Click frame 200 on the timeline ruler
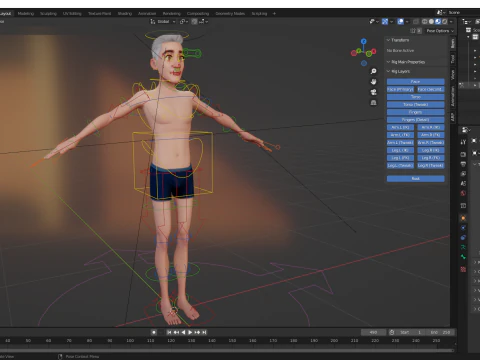 (x=334, y=341)
